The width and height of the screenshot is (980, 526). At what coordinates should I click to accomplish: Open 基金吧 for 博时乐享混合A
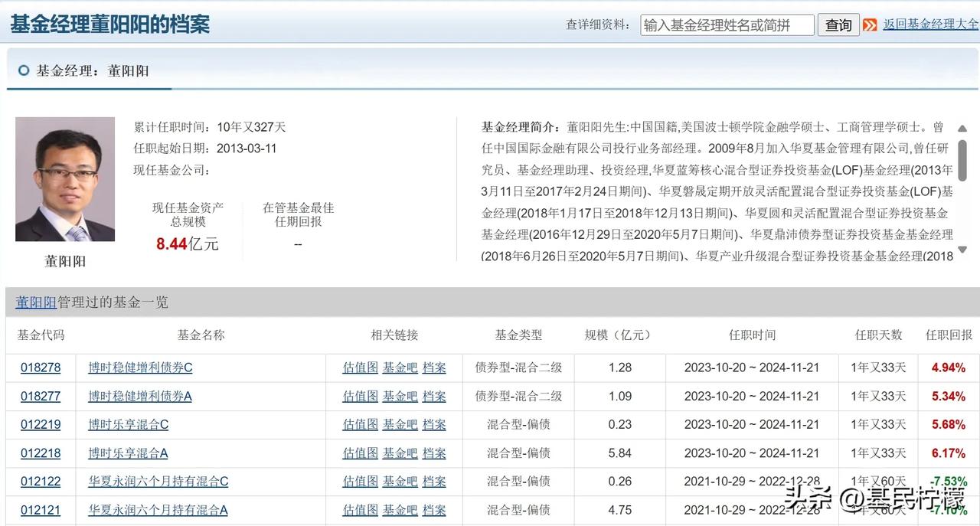[400, 453]
